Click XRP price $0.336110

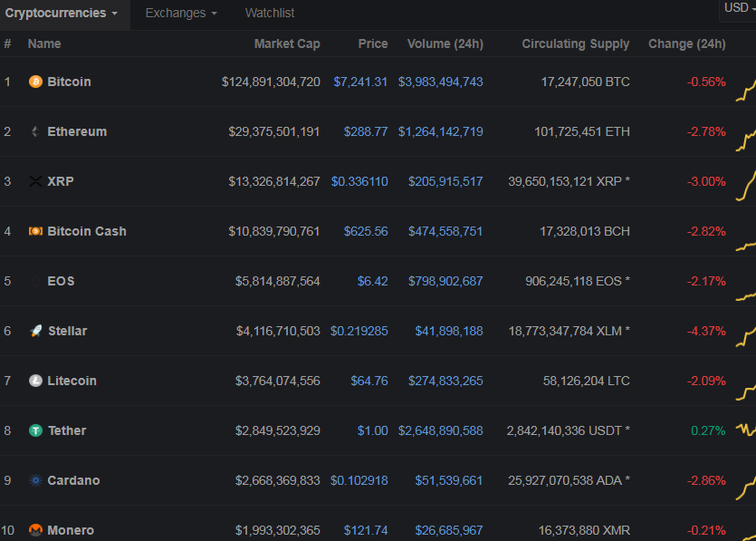coord(359,181)
